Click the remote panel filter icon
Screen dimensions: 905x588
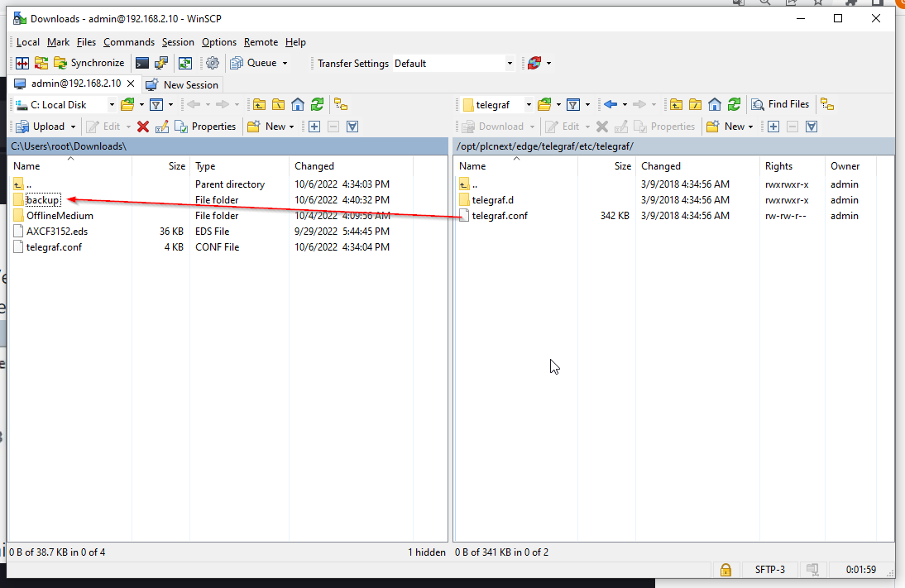pos(573,104)
